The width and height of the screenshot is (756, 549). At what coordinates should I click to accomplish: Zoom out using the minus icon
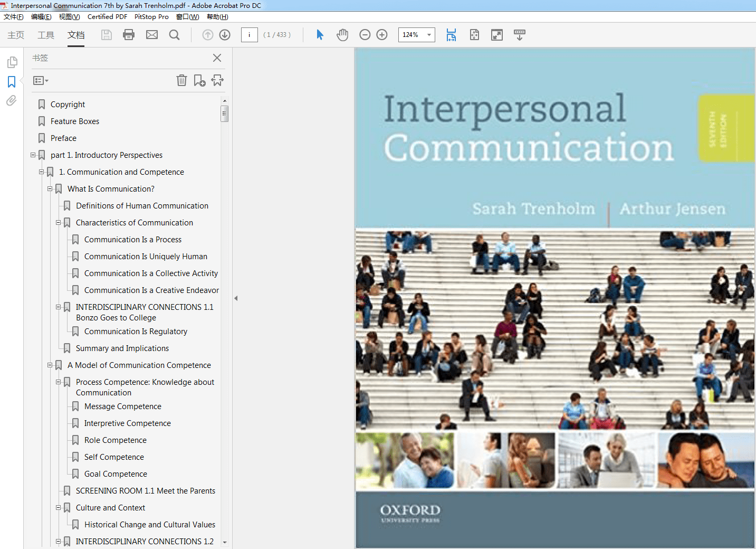(365, 35)
